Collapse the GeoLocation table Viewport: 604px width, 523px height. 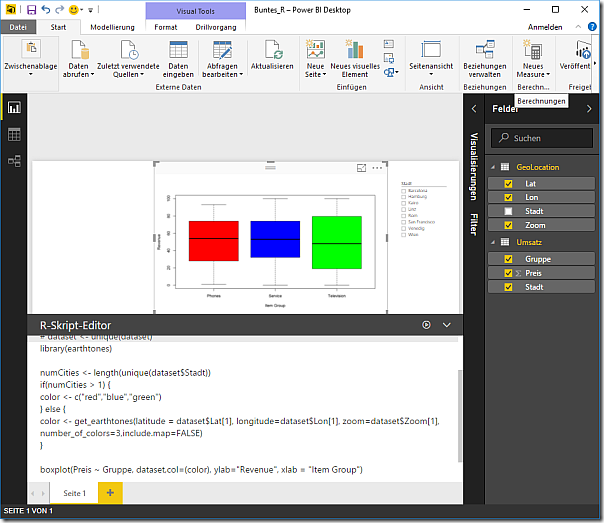point(493,167)
